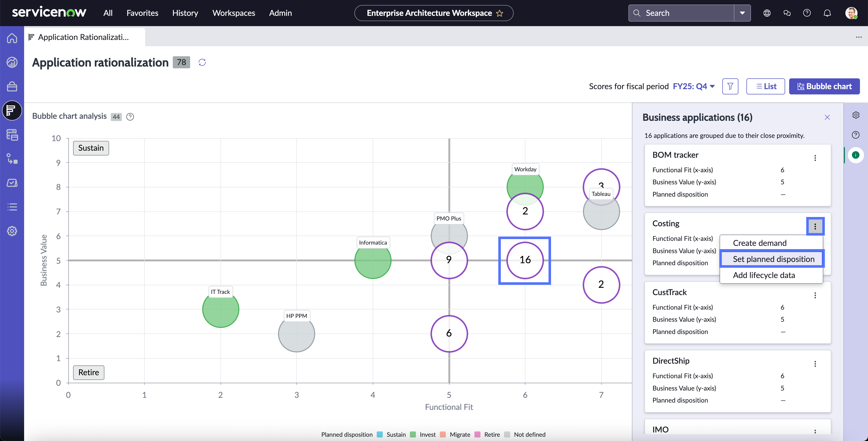Select the Informatica bubble
868x441 pixels.
(x=373, y=260)
